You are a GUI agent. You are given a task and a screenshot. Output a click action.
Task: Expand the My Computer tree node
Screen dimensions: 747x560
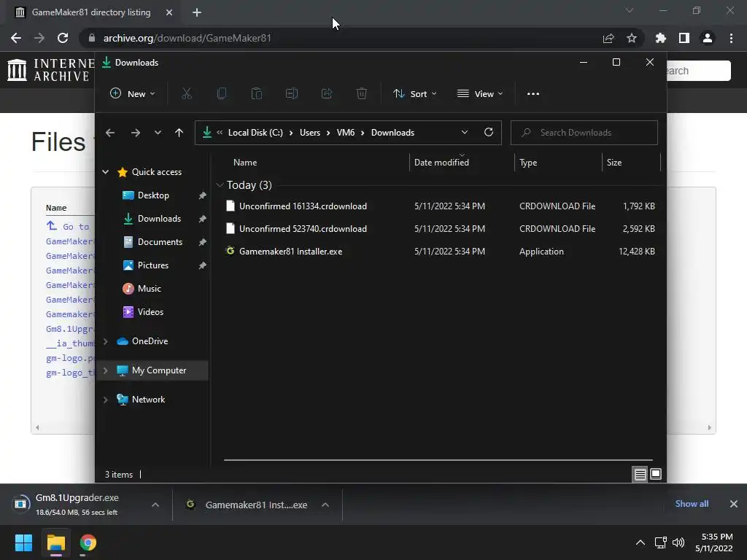tap(105, 370)
